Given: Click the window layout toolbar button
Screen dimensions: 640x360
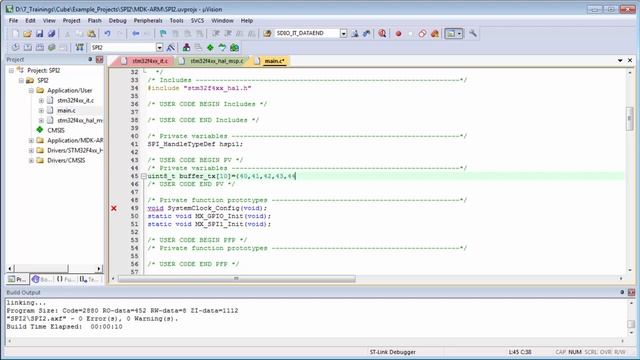Looking at the screenshot, I should [450, 33].
